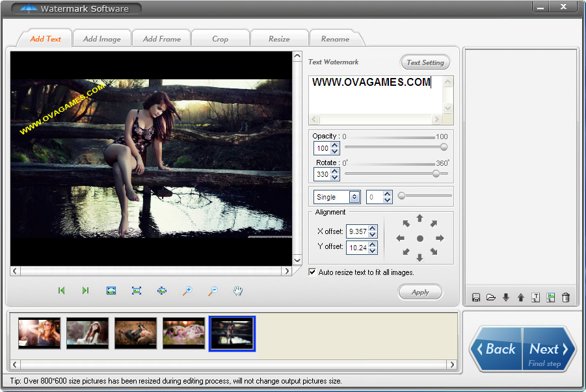This screenshot has height=392, width=586.
Task: Zoom out with the magnifier minus icon
Action: pos(213,291)
